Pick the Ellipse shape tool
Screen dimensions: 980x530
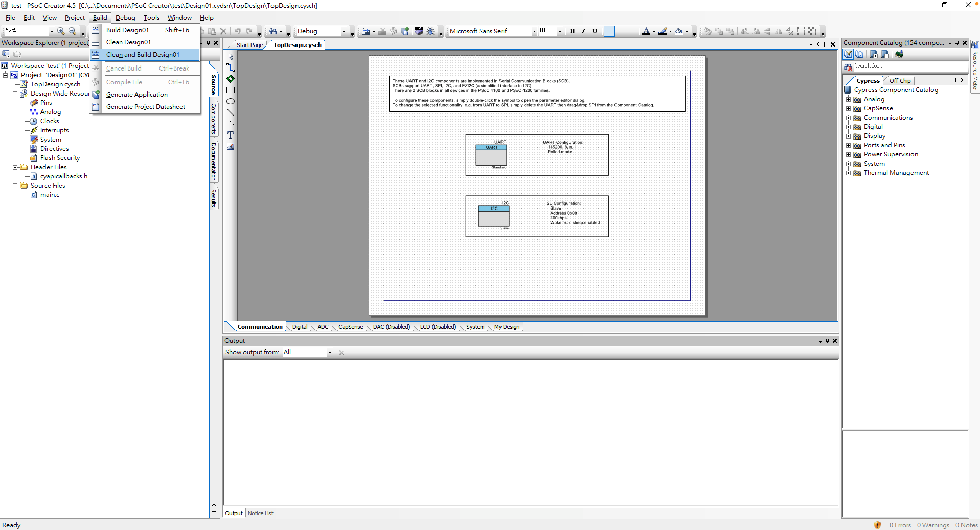(231, 101)
